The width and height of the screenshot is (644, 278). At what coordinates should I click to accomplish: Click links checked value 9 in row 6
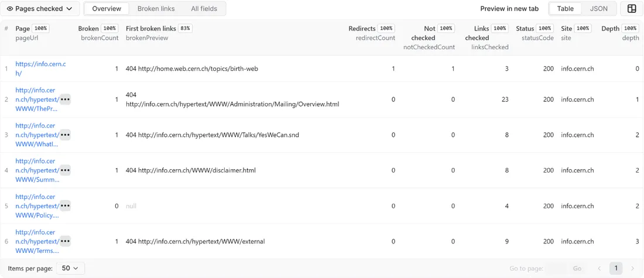507,241
